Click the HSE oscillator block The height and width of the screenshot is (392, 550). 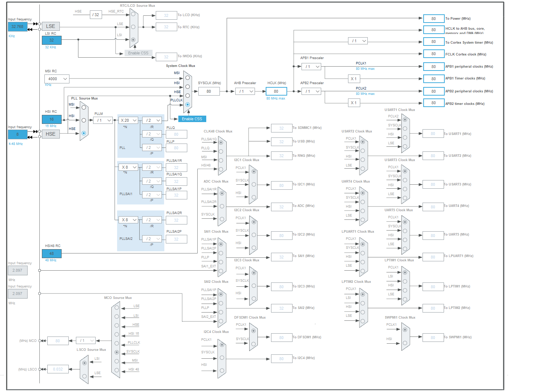(51, 134)
